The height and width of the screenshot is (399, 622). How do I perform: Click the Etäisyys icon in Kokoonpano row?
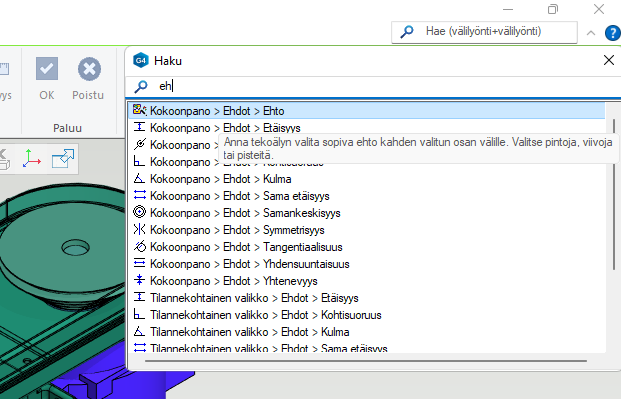pos(139,127)
